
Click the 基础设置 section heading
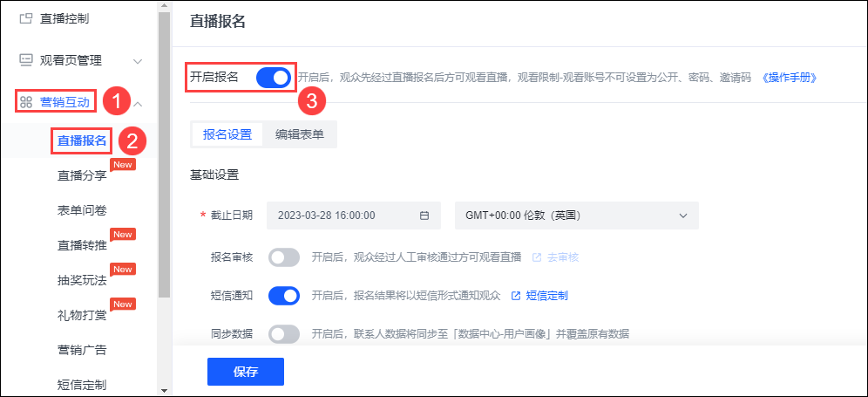(x=214, y=175)
